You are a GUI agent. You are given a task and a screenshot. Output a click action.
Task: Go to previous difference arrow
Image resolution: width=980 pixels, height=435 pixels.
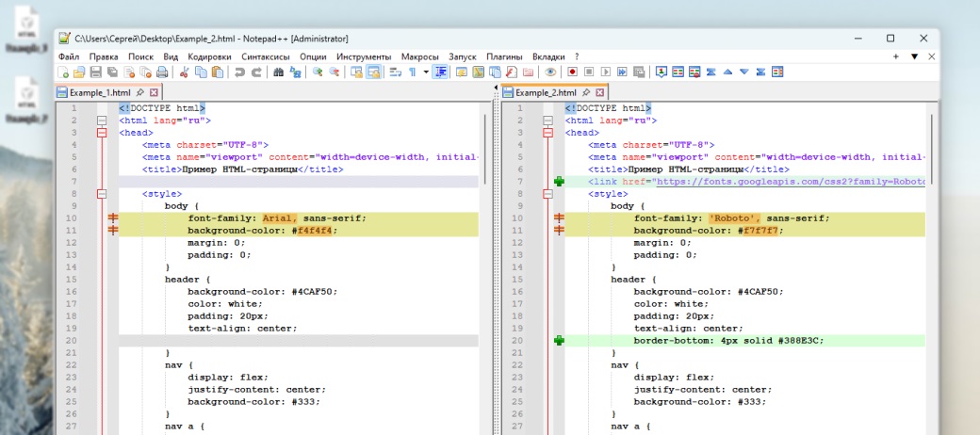(x=727, y=72)
